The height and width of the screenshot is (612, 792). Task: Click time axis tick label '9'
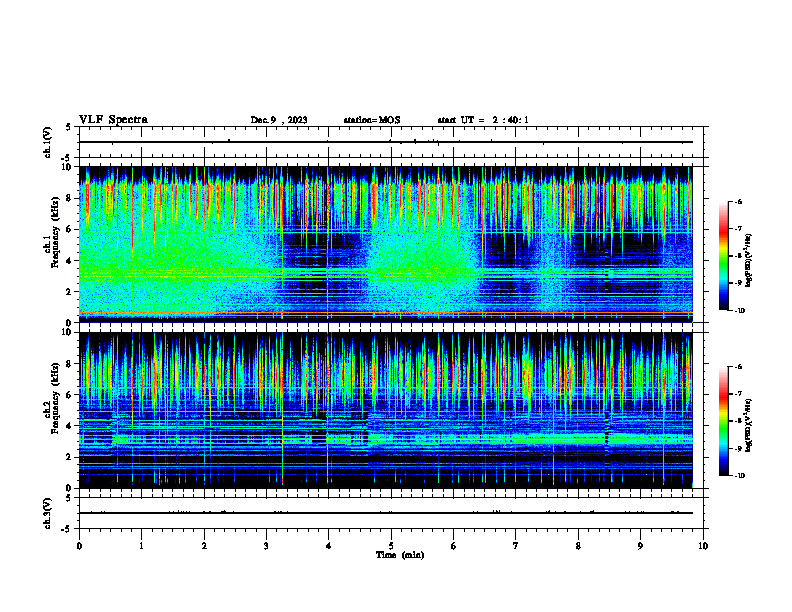[640, 546]
